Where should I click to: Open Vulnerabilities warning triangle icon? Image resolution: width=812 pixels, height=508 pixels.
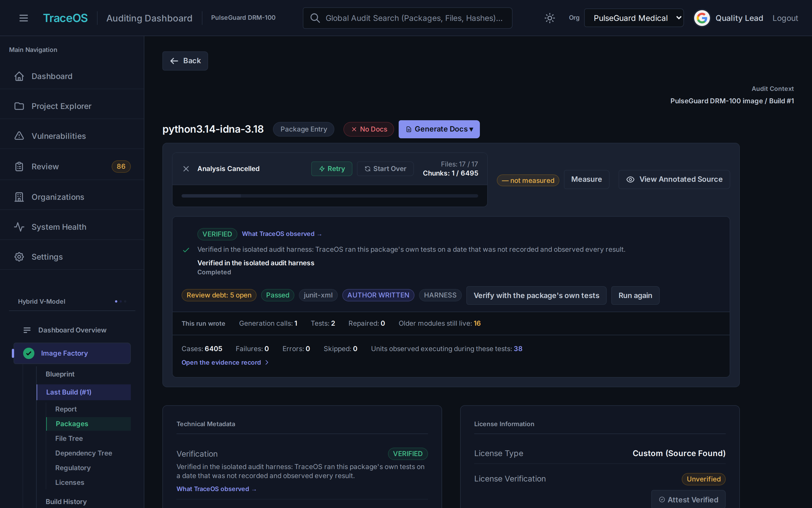[x=19, y=136]
